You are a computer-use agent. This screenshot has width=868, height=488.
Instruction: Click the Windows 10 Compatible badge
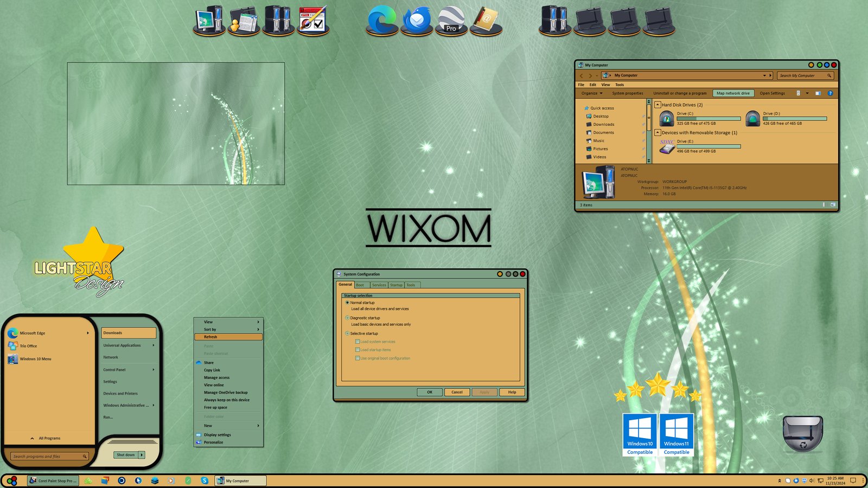[640, 435]
